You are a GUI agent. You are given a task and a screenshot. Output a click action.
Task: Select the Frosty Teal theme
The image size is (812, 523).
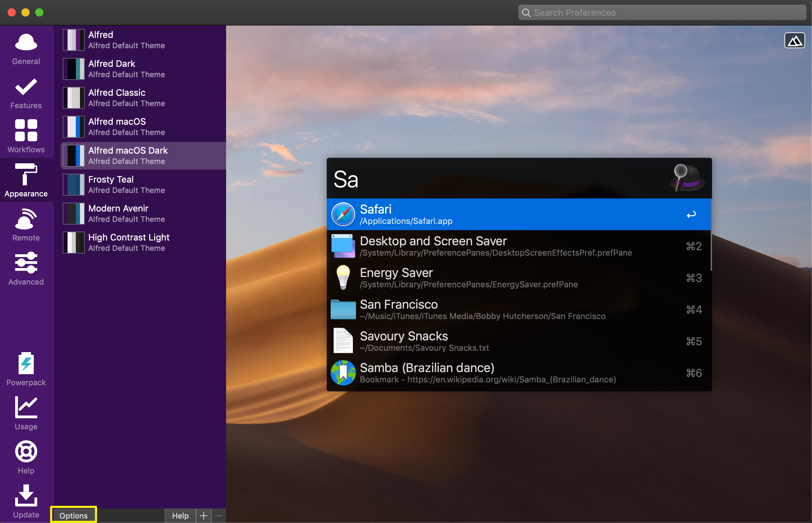(x=143, y=185)
